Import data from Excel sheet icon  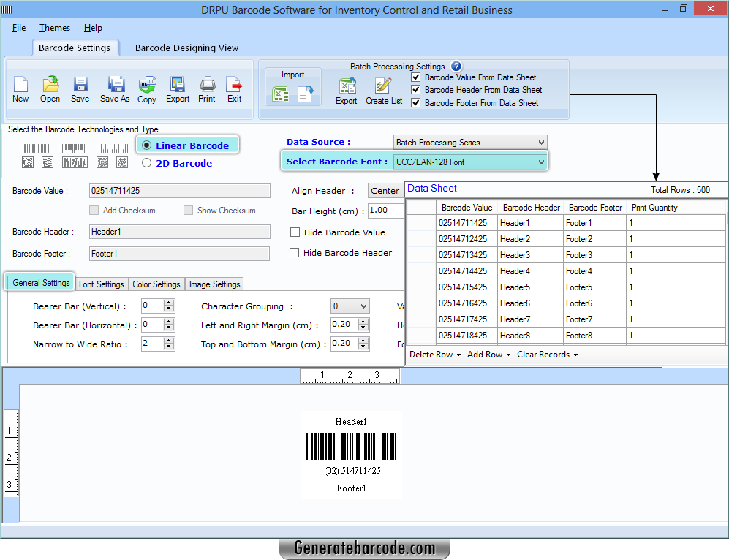[x=280, y=94]
